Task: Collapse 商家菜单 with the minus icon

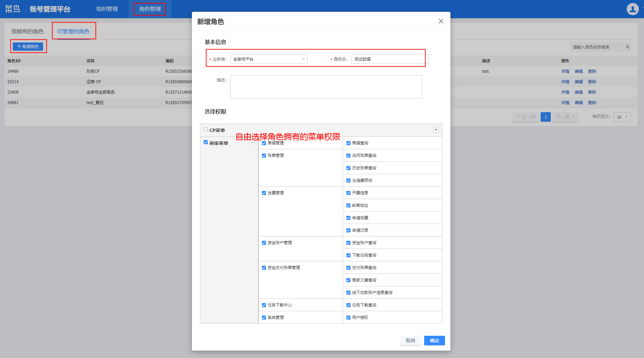Action: coord(252,143)
